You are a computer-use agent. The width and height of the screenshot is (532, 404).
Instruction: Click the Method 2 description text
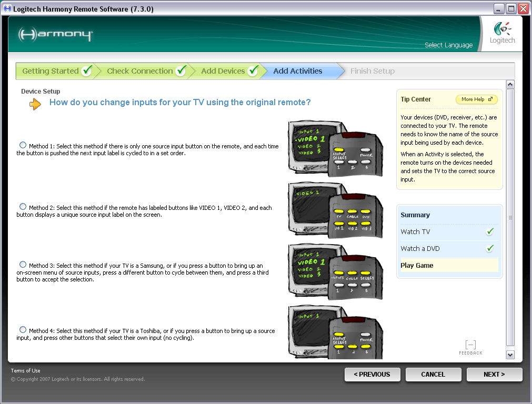click(144, 211)
